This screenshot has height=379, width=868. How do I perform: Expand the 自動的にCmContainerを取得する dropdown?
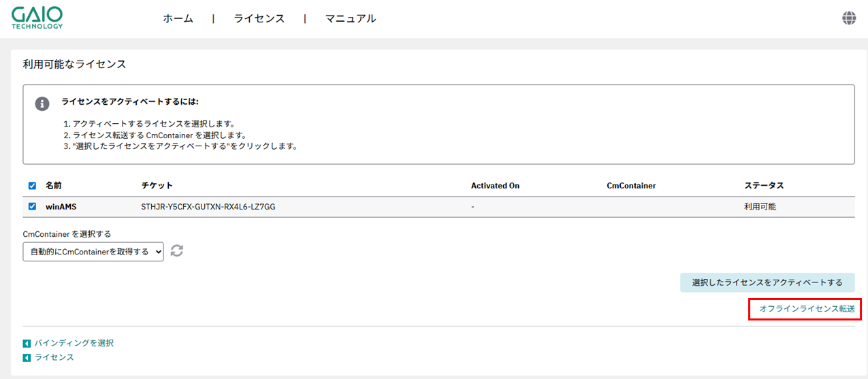coord(93,252)
